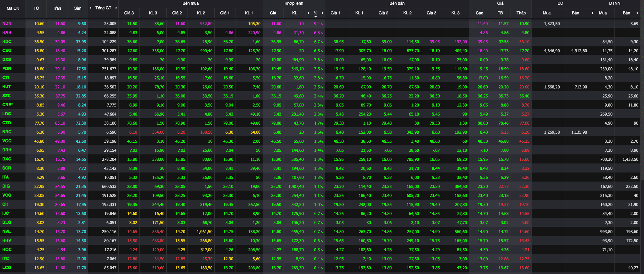Select the CEO ticker row
Image resolution: width=644 pixels, height=274 pixels.
pos(7,51)
